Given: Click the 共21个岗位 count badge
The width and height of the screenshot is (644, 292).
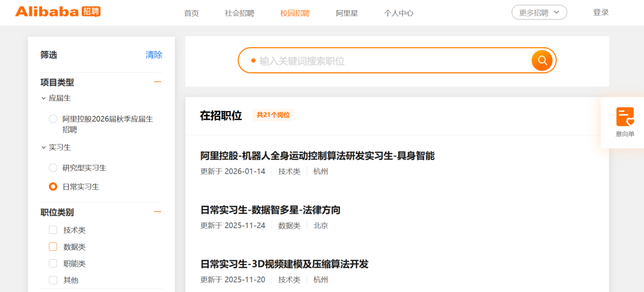Looking at the screenshot, I should point(273,115).
